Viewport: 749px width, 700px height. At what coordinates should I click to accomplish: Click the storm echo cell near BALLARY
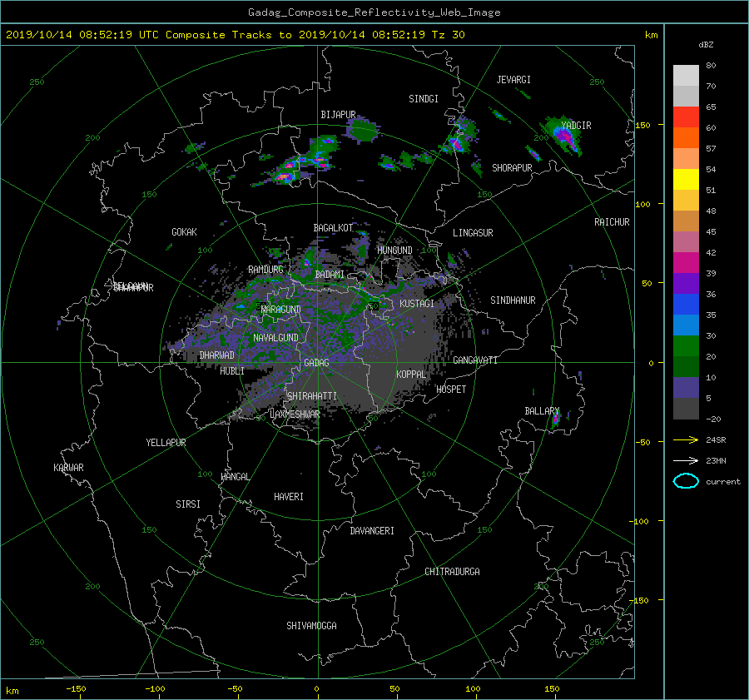tap(555, 419)
